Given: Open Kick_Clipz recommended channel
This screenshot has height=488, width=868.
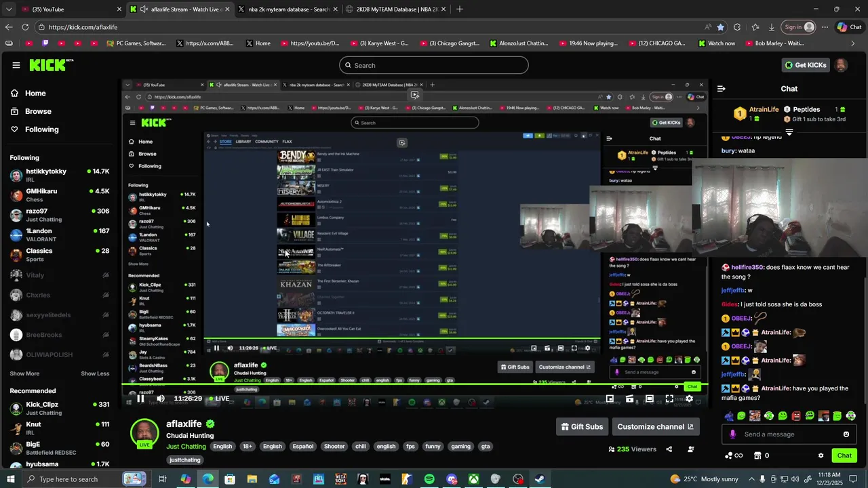Looking at the screenshot, I should coord(60,408).
